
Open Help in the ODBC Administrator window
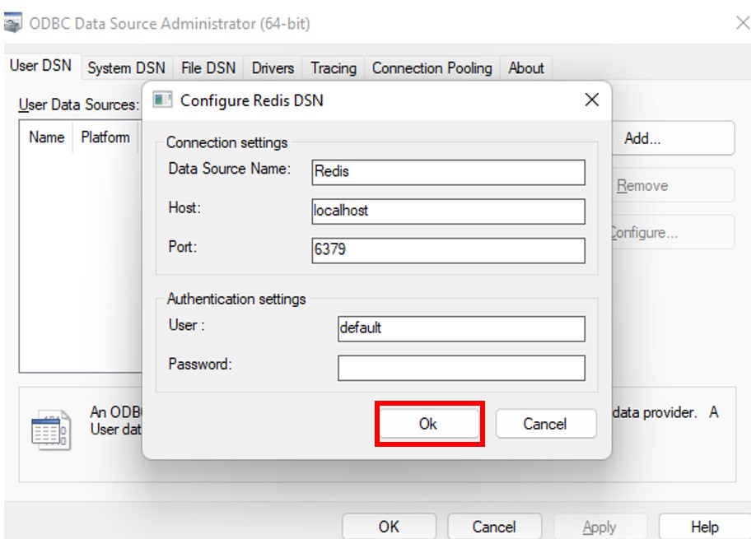point(704,526)
